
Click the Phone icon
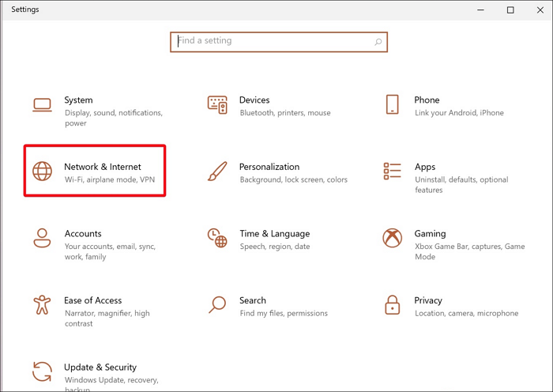click(393, 104)
